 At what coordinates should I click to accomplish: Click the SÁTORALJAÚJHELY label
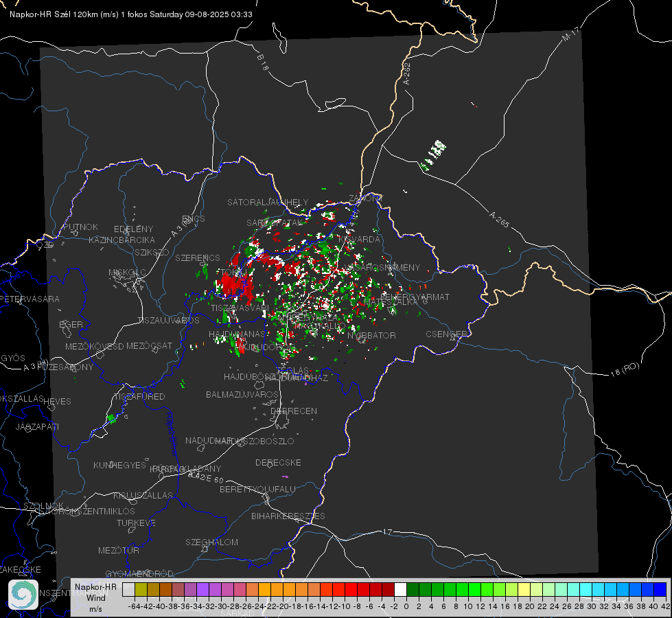[268, 202]
